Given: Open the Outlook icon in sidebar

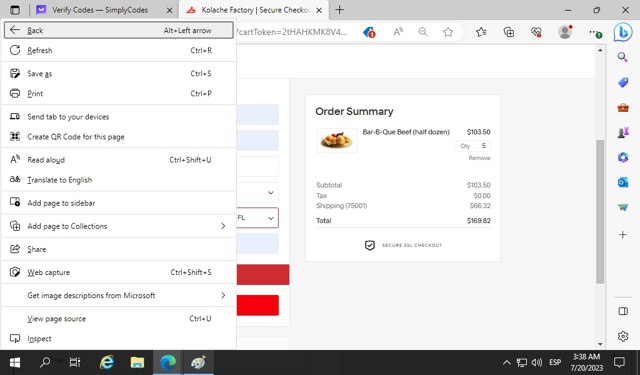Looking at the screenshot, I should click(622, 182).
